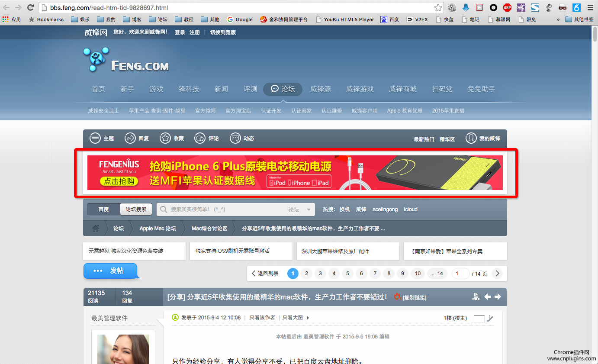Open the 其他书签 bookmarks folder
The image size is (598, 364).
click(x=579, y=19)
